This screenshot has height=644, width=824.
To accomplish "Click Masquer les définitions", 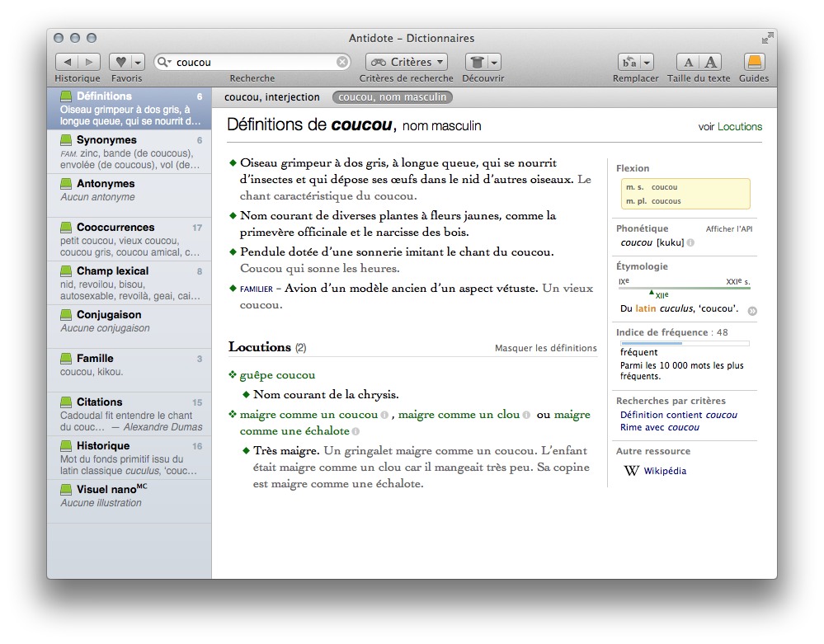I will 545,348.
